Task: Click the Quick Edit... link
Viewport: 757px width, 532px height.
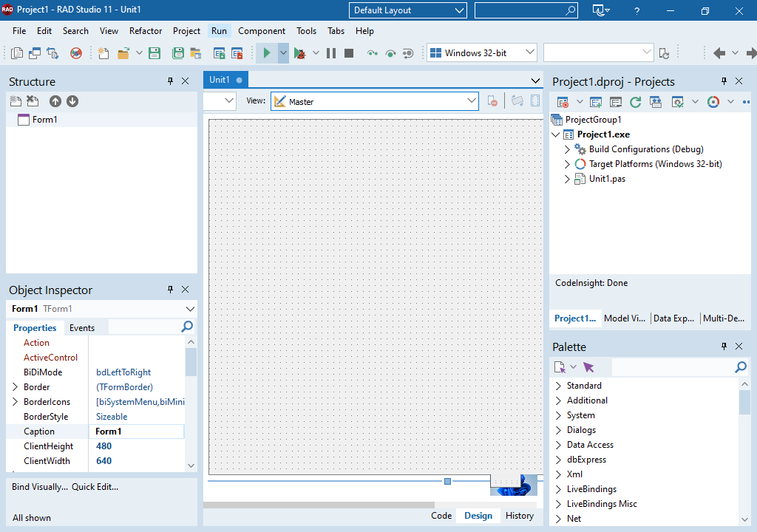Action: tap(95, 487)
